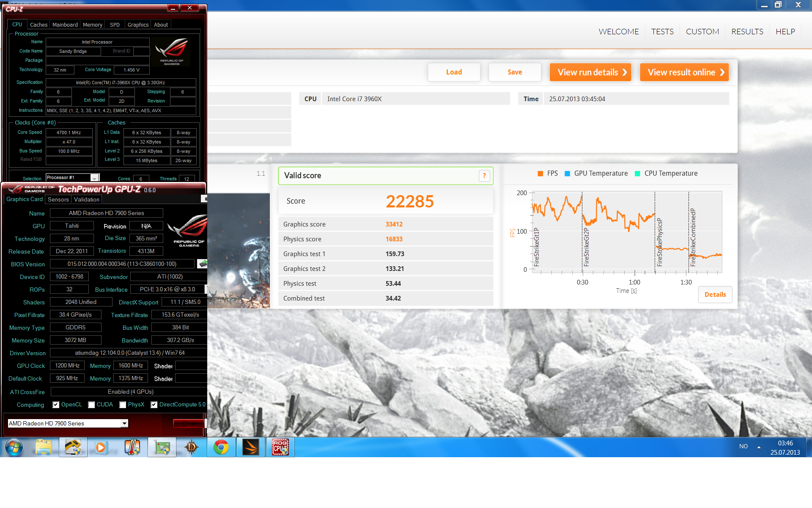Open the TESTS section in 3DMark

[x=662, y=32]
